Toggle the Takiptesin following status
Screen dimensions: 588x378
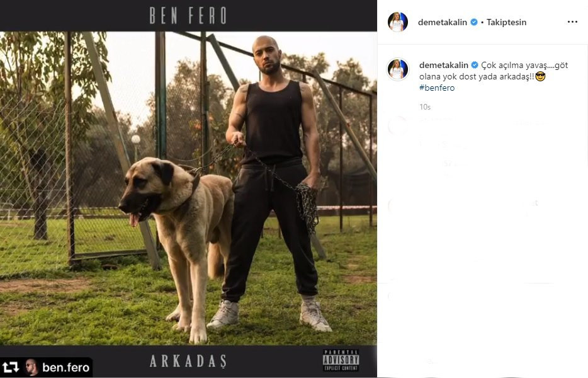pyautogui.click(x=506, y=22)
